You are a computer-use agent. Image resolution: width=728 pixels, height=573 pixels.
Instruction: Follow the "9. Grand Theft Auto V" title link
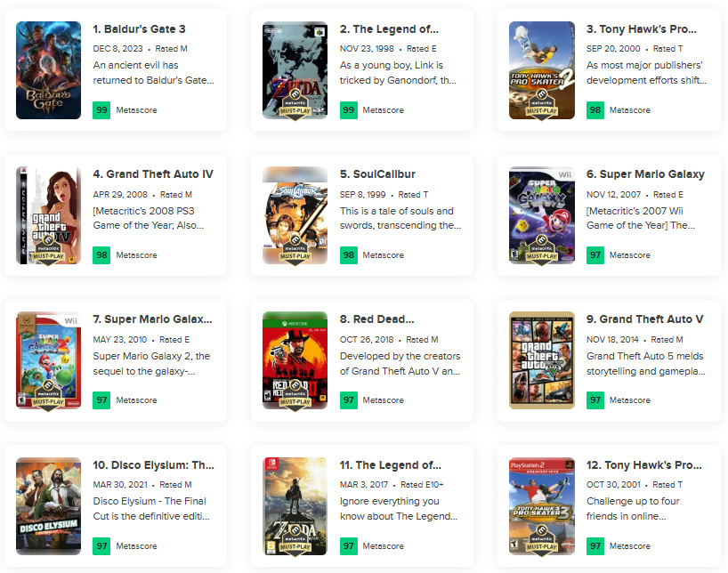(x=645, y=319)
